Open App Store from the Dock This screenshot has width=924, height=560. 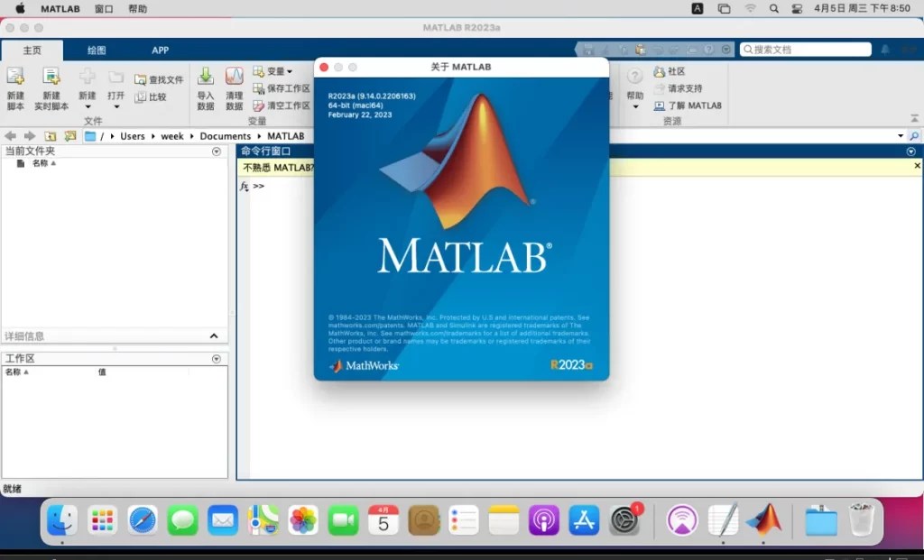[x=583, y=520]
